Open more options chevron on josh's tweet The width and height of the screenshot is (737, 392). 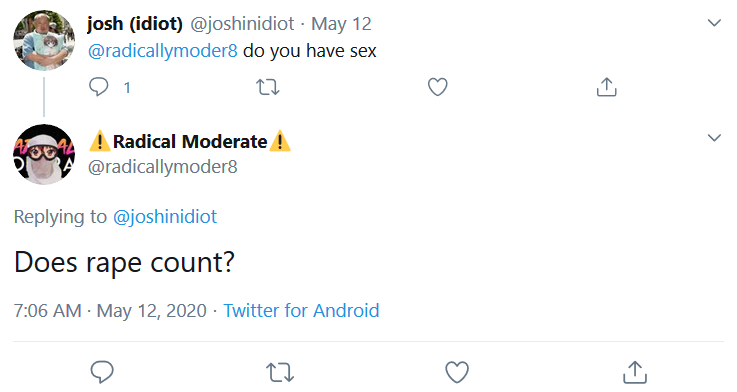[x=714, y=23]
